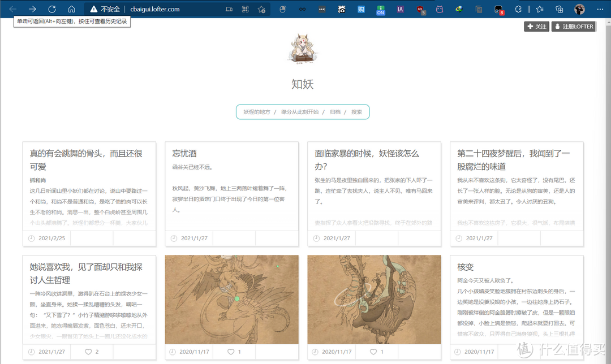
Task: Click the not-secure warning triangle icon
Action: 94,9
